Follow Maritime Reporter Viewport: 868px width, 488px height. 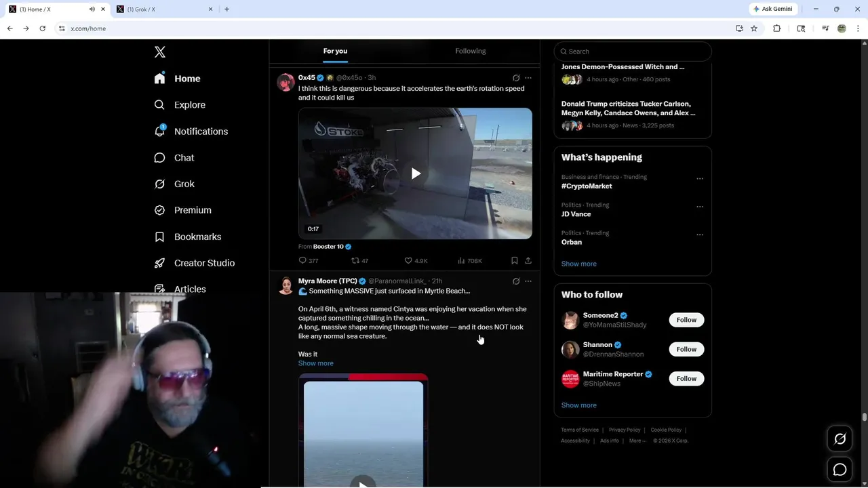[x=686, y=378]
